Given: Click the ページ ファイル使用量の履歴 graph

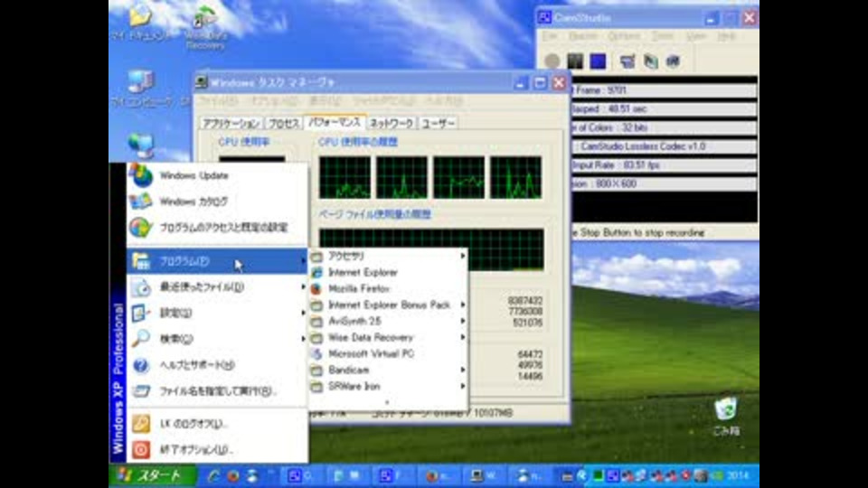Looking at the screenshot, I should point(431,249).
